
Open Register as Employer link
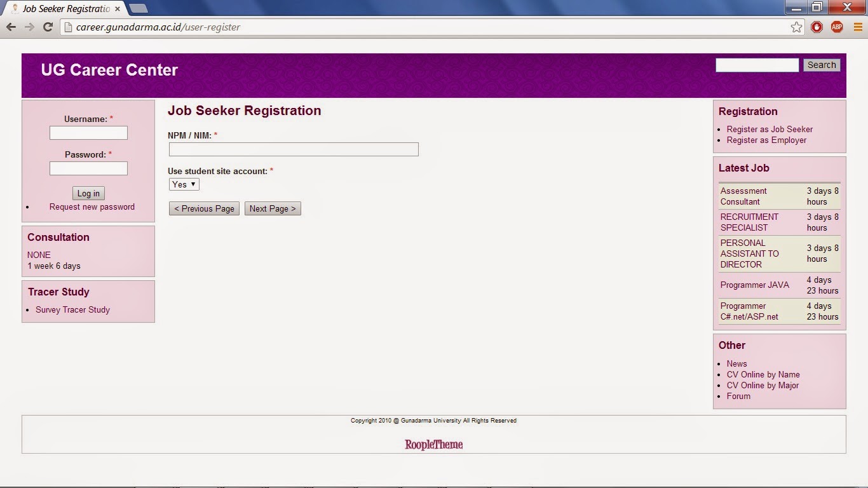pos(766,140)
